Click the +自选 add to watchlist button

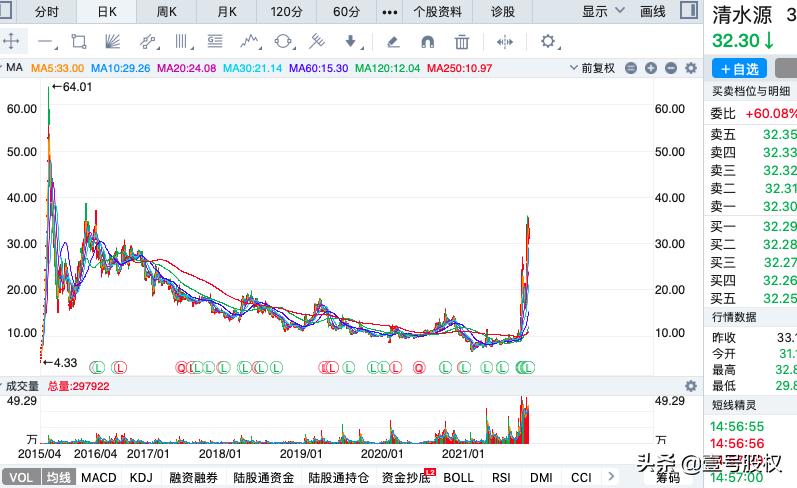tap(740, 69)
